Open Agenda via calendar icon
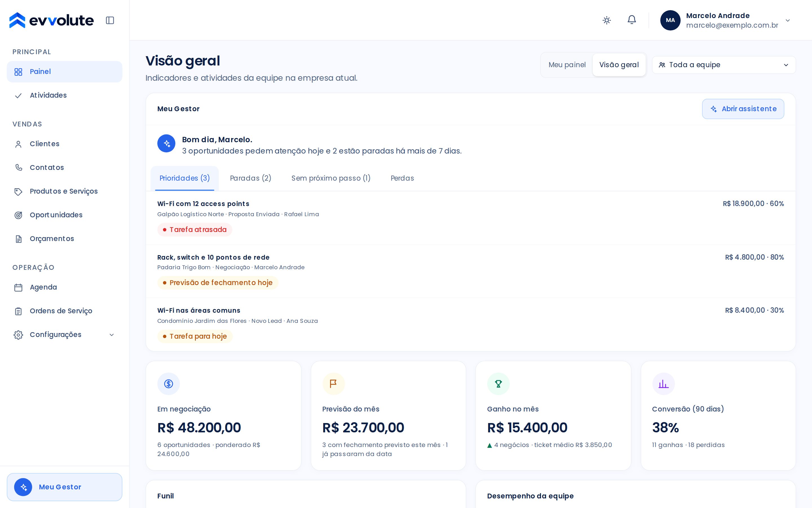The width and height of the screenshot is (812, 508). pos(18,288)
